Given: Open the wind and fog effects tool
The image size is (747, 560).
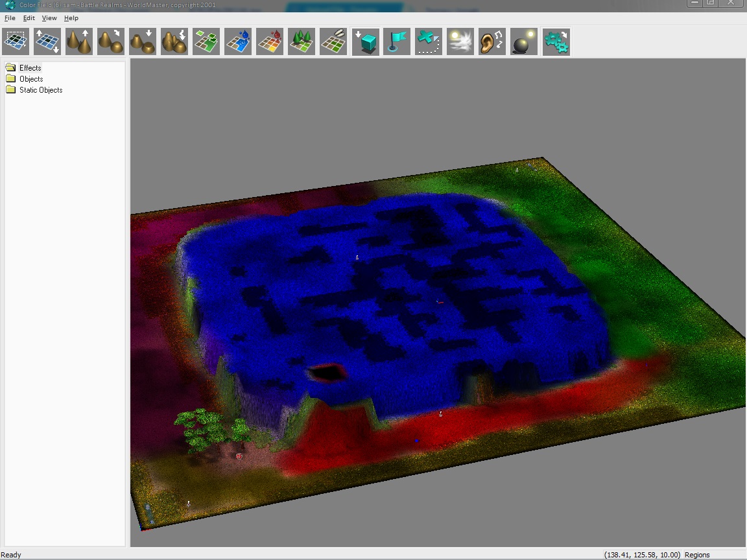Looking at the screenshot, I should coord(460,41).
